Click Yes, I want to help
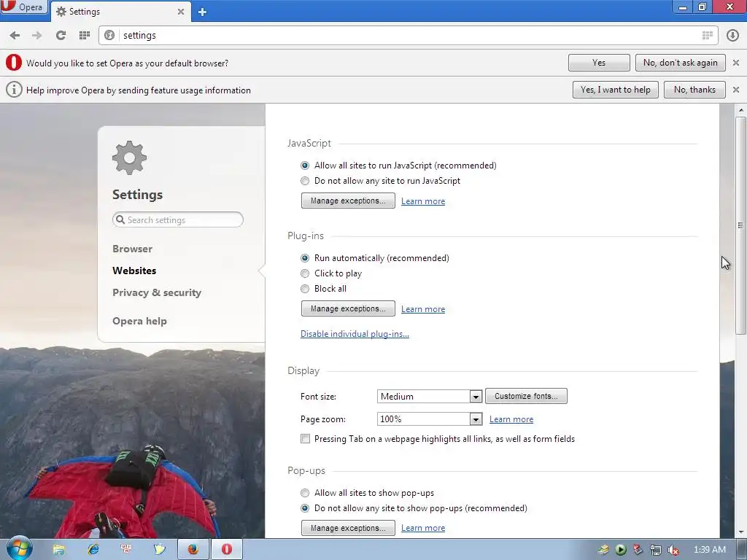This screenshot has width=747, height=560. [x=616, y=90]
